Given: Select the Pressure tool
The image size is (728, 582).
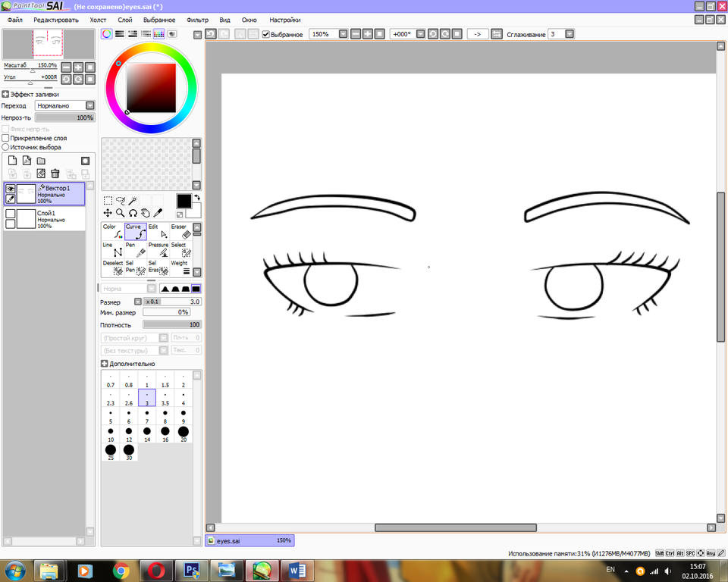Looking at the screenshot, I should point(158,249).
